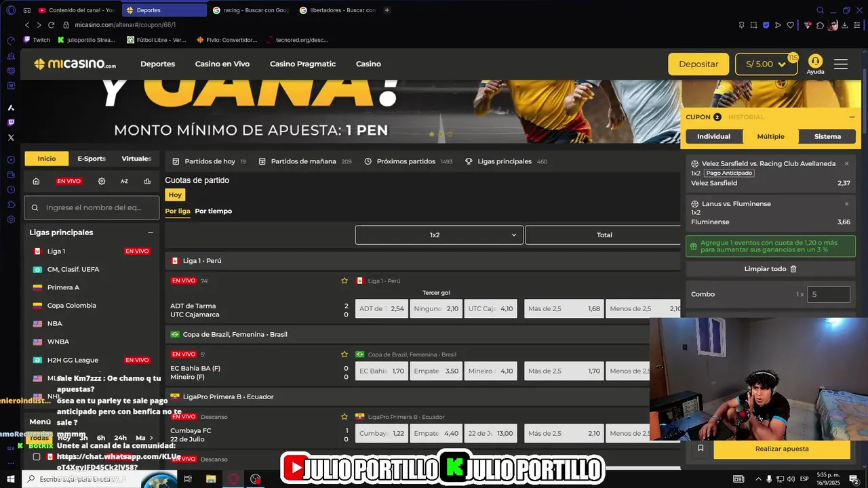
Task: Open sportsbook settings gear icon
Action: click(102, 181)
